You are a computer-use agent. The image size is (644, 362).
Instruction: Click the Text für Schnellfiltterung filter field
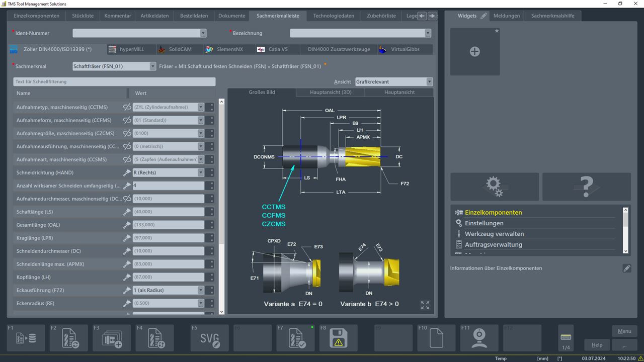click(114, 81)
